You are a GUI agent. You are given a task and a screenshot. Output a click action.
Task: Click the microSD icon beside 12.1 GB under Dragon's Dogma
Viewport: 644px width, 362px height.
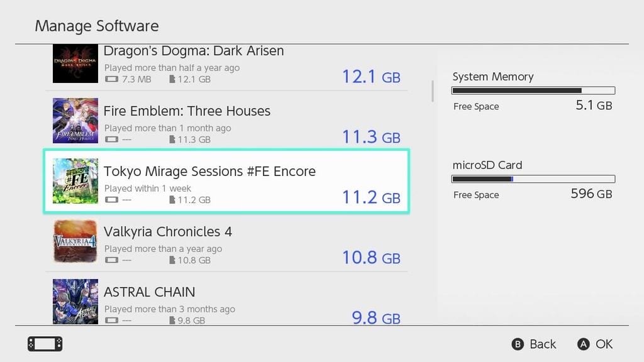click(x=172, y=79)
